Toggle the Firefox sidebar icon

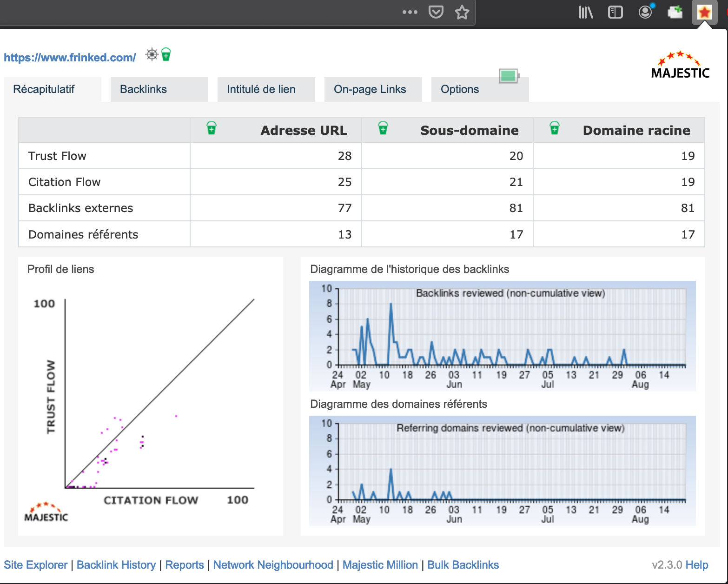(615, 12)
